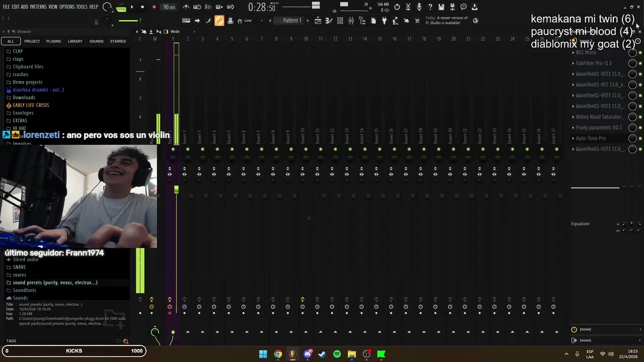Viewport: 644px width, 362px height.
Task: Toggle overdub/blend recording icon
Action: 219,7
